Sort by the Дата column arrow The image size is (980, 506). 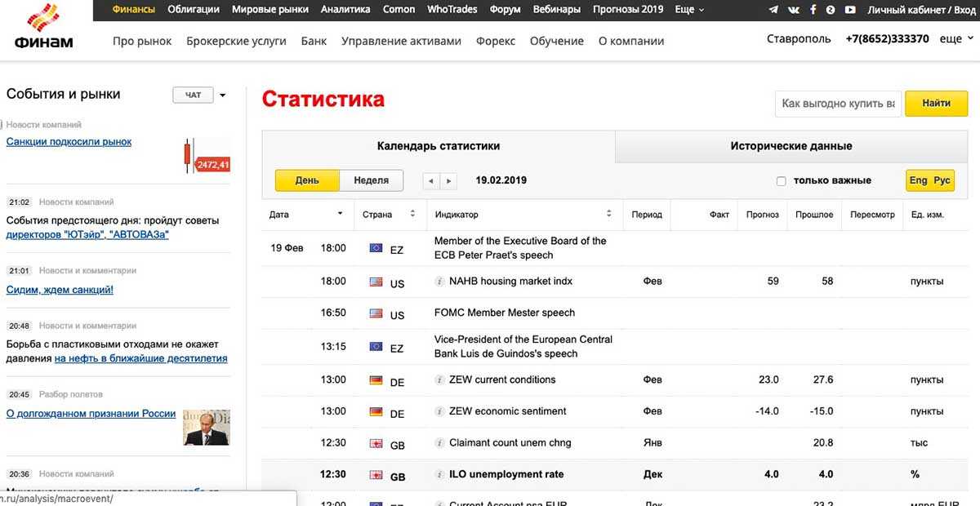[x=340, y=215]
